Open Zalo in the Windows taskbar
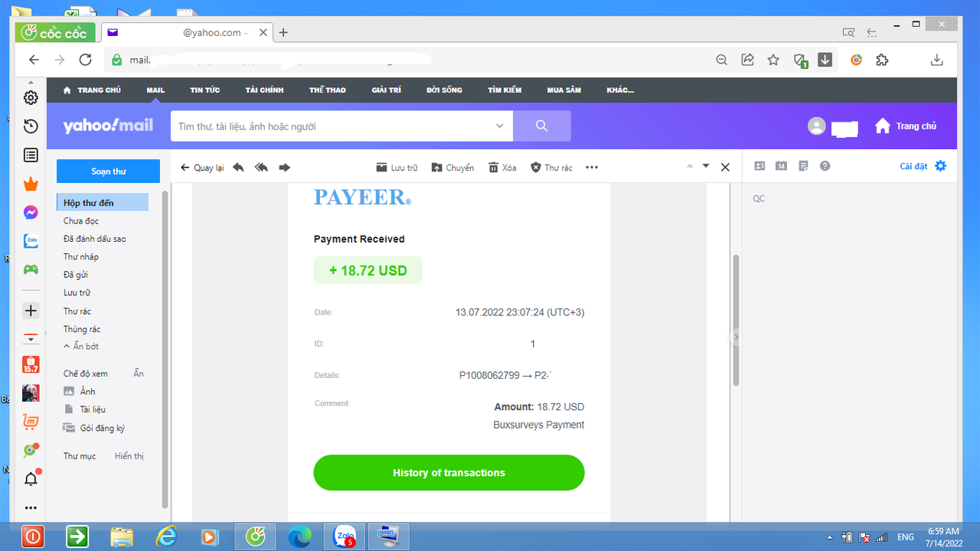Image resolution: width=980 pixels, height=551 pixels. coord(345,537)
